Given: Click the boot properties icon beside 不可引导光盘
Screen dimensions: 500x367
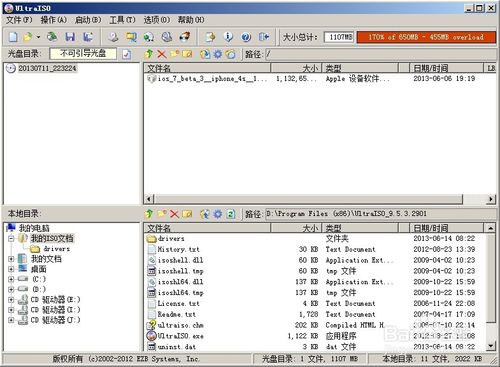Looking at the screenshot, I should pos(126,54).
